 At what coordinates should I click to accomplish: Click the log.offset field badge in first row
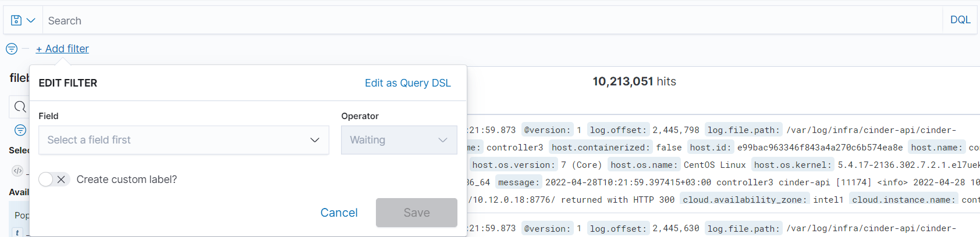[617, 130]
